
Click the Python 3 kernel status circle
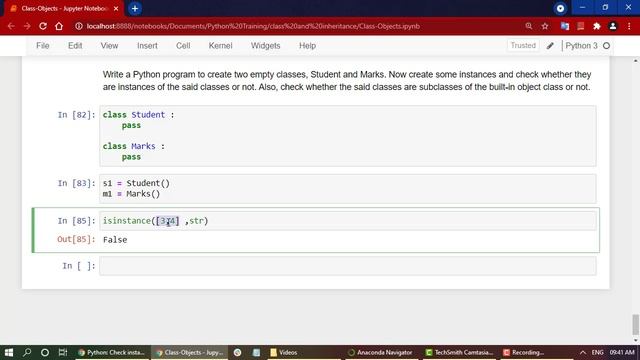coord(607,46)
